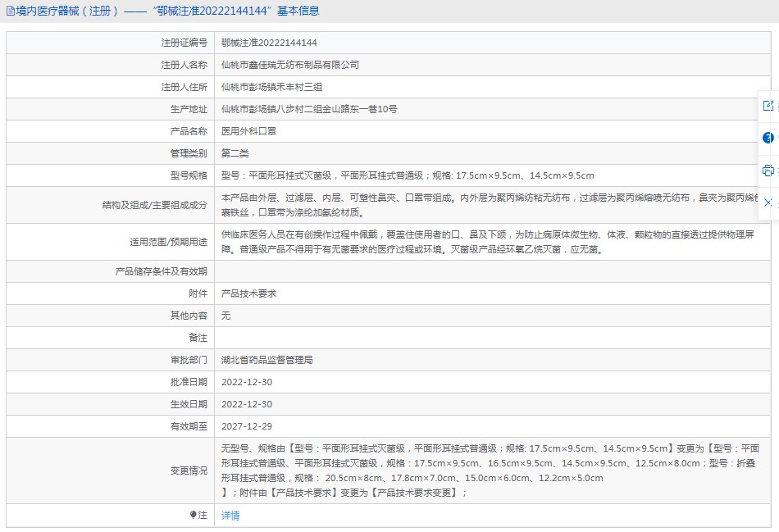The width and height of the screenshot is (779, 532).
Task: Click the change record text starting 无型号、规格由
Action: [490, 471]
